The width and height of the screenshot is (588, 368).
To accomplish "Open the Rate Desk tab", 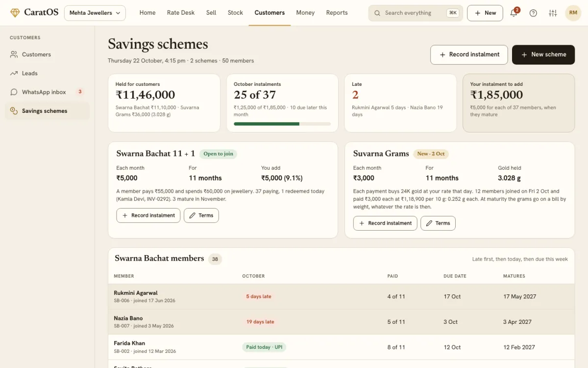I will 181,13.
